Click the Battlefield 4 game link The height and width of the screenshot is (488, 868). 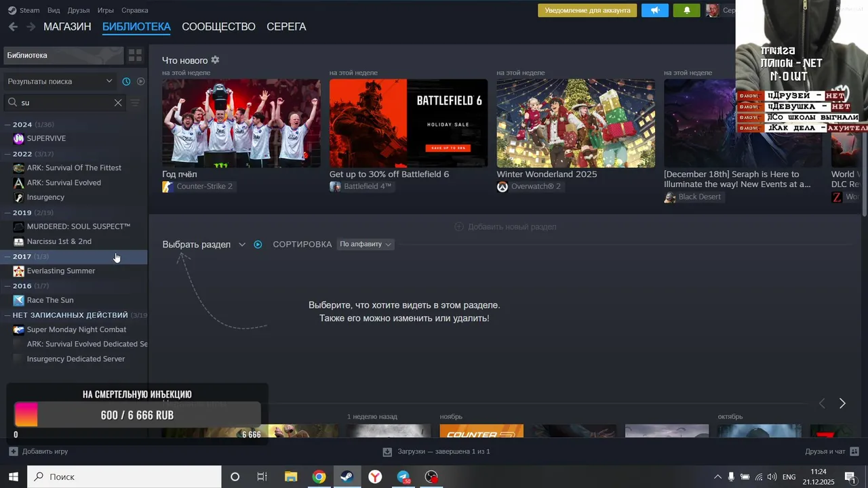click(361, 186)
